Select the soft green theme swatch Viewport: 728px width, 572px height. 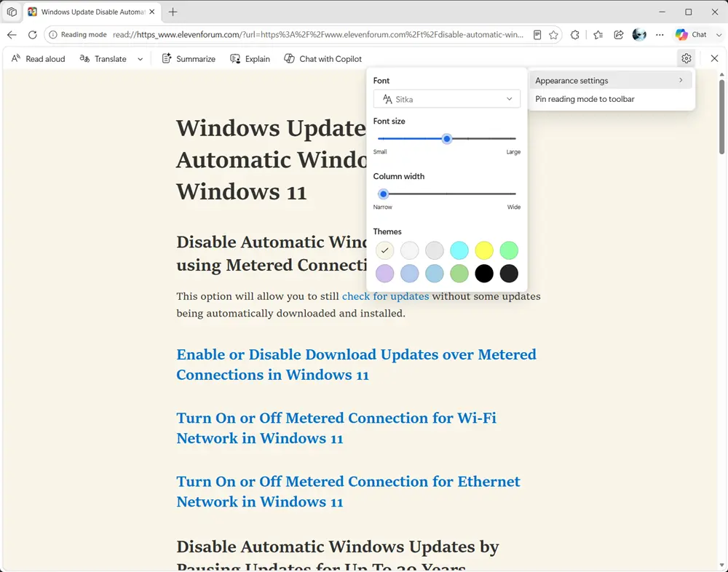pos(459,274)
